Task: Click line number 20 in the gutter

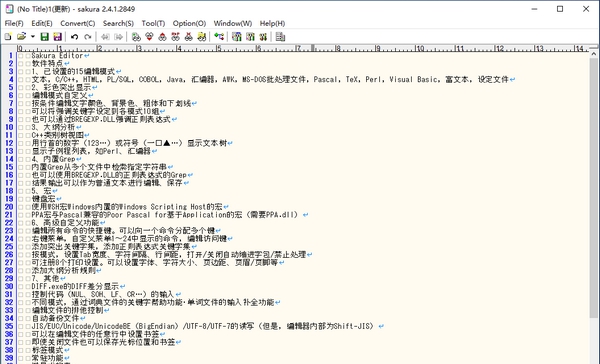Action: tap(9, 207)
